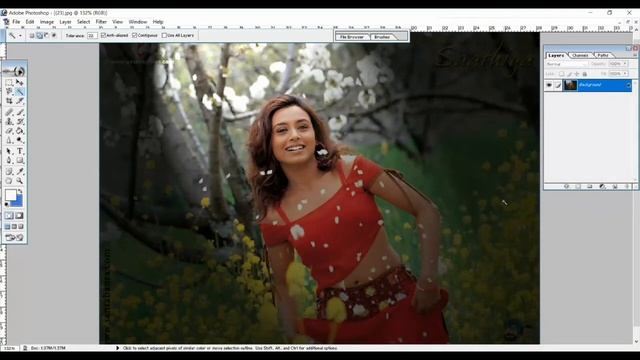This screenshot has width=640, height=360.
Task: Select the Slice tool
Action: pos(20,100)
